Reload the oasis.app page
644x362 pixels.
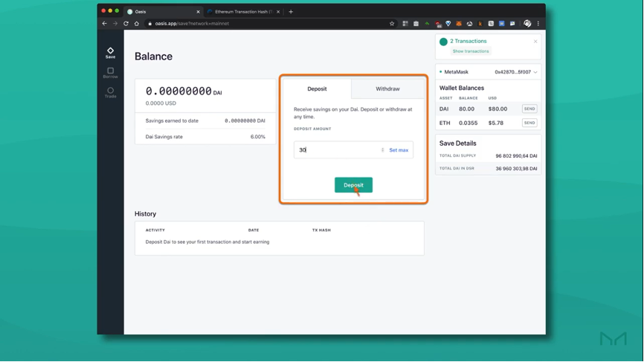[x=126, y=23]
